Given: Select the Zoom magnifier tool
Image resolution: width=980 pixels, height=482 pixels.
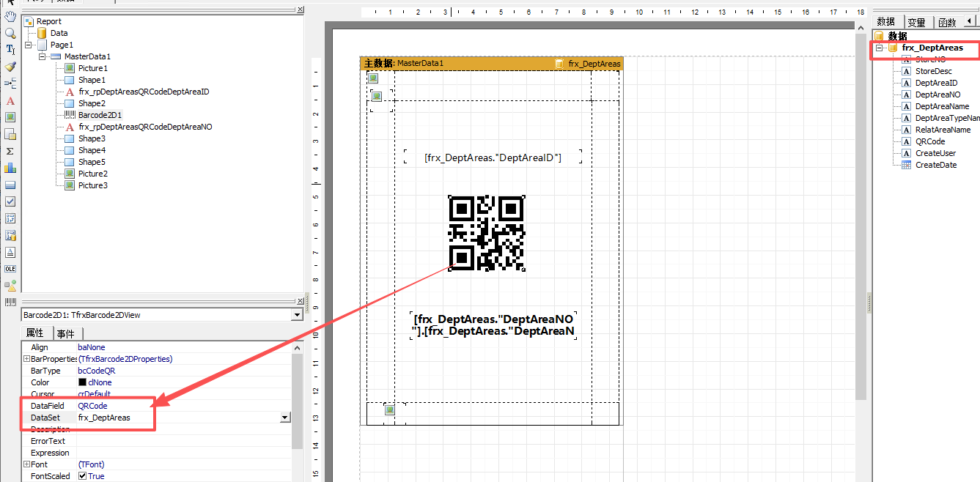Looking at the screenshot, I should (x=10, y=33).
